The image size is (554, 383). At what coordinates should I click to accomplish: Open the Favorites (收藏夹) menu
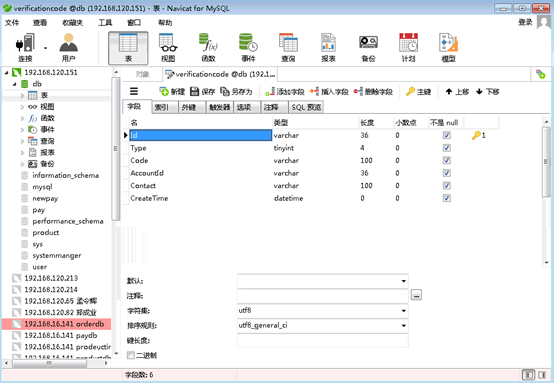click(x=72, y=23)
